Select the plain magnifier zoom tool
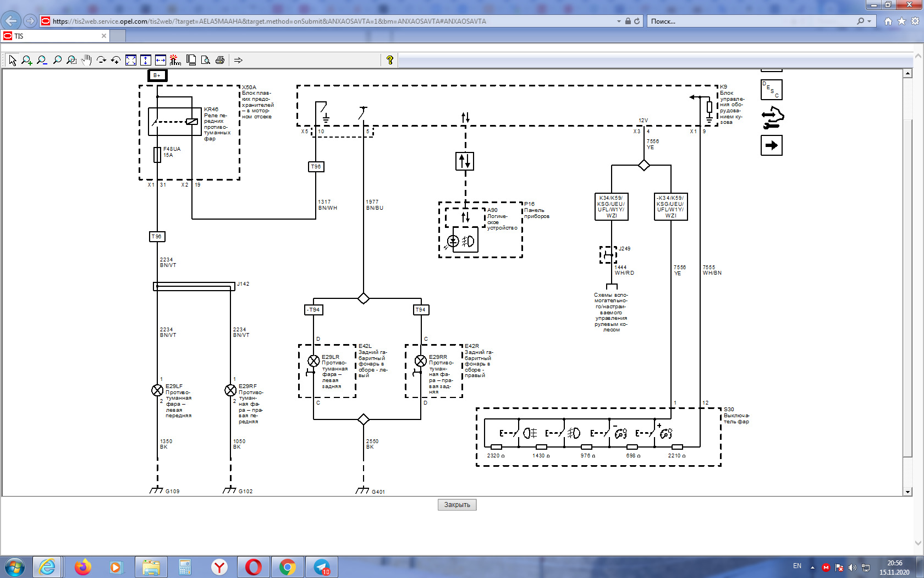924x578 pixels. click(x=57, y=60)
